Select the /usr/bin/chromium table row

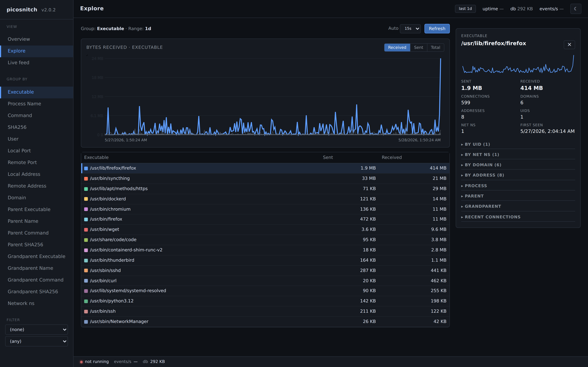(265, 209)
